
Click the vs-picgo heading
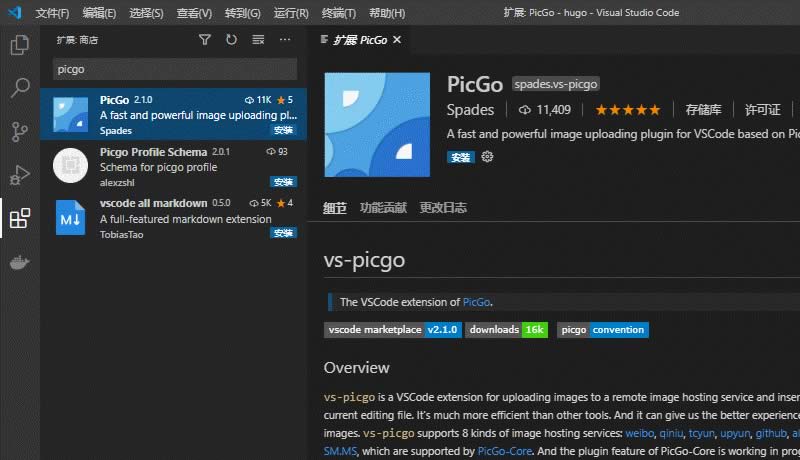click(364, 260)
